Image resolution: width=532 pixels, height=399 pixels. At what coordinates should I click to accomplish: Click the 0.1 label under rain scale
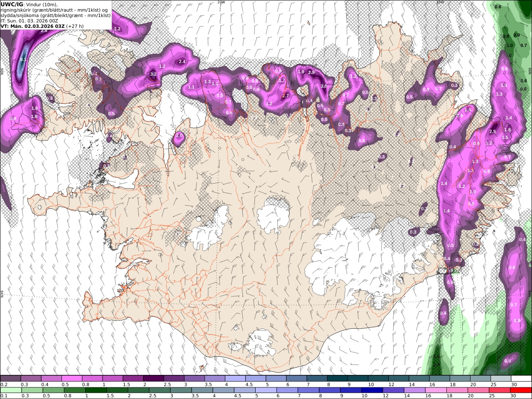point(4,396)
